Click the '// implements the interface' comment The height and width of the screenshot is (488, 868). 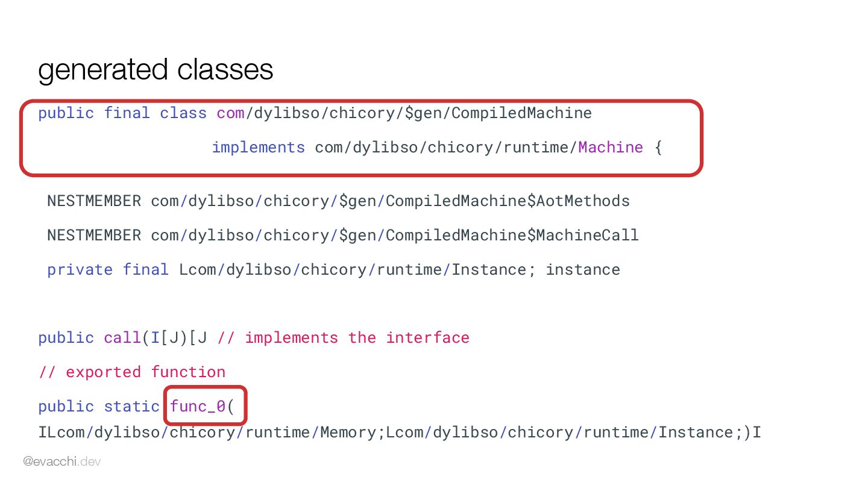[x=343, y=338]
